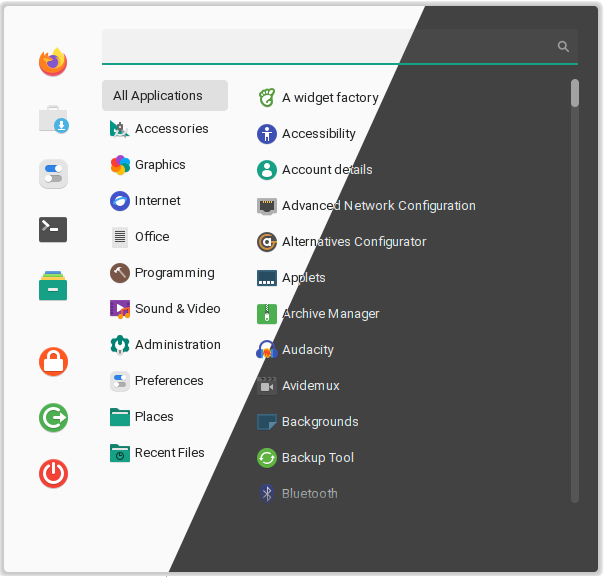Screen dimensions: 604x577
Task: Launch Backup Tool by its label
Action: click(x=318, y=458)
